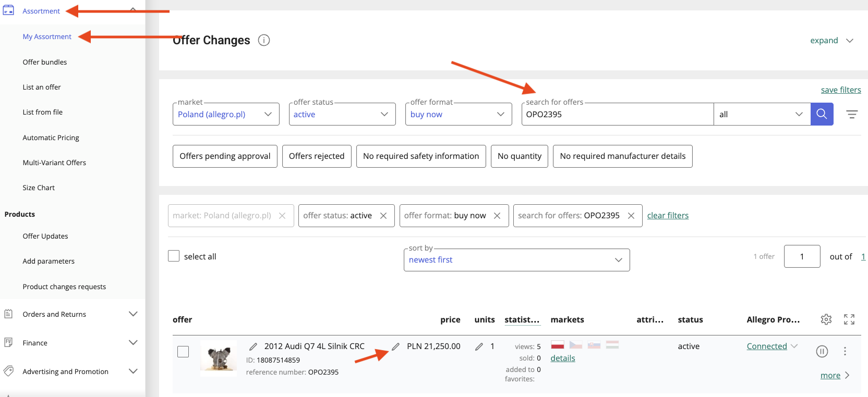This screenshot has height=397, width=868.
Task: Toggle fullscreen table view icon
Action: click(849, 319)
